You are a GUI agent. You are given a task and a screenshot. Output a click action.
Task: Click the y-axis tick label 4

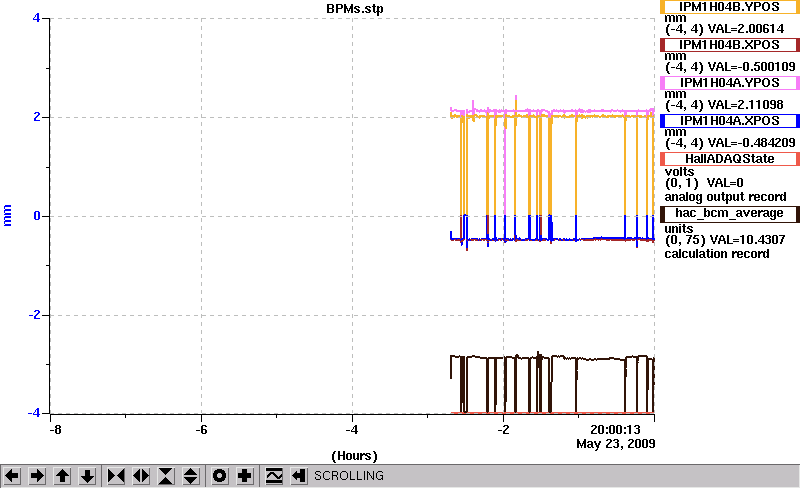pos(36,18)
